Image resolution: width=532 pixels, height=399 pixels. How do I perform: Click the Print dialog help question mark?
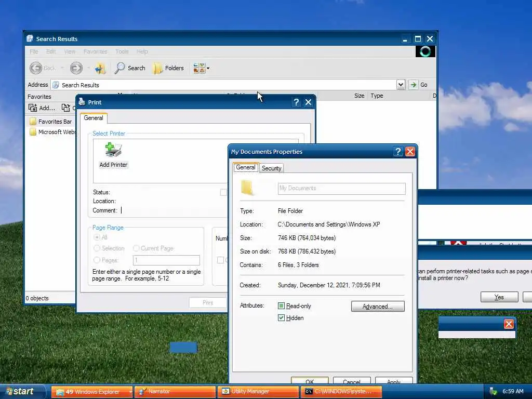(x=296, y=102)
